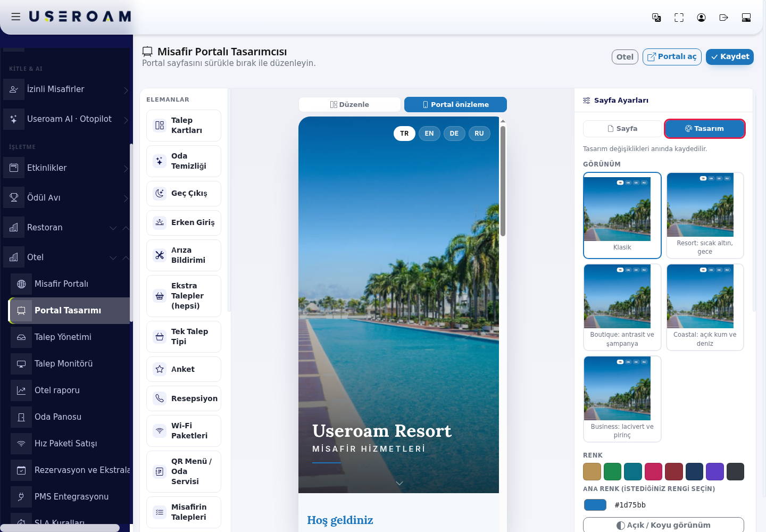The width and height of the screenshot is (766, 532).
Task: Switch to the Portal önizleme tab
Action: coord(455,105)
